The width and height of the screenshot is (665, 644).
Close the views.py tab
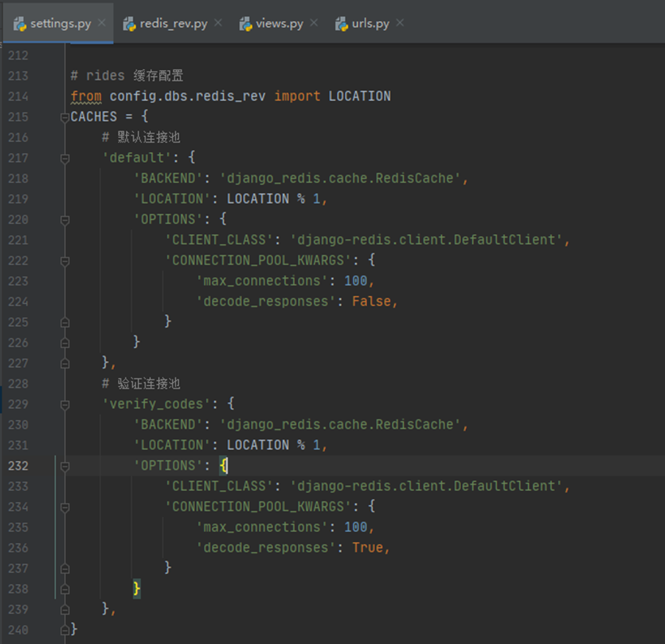click(314, 23)
